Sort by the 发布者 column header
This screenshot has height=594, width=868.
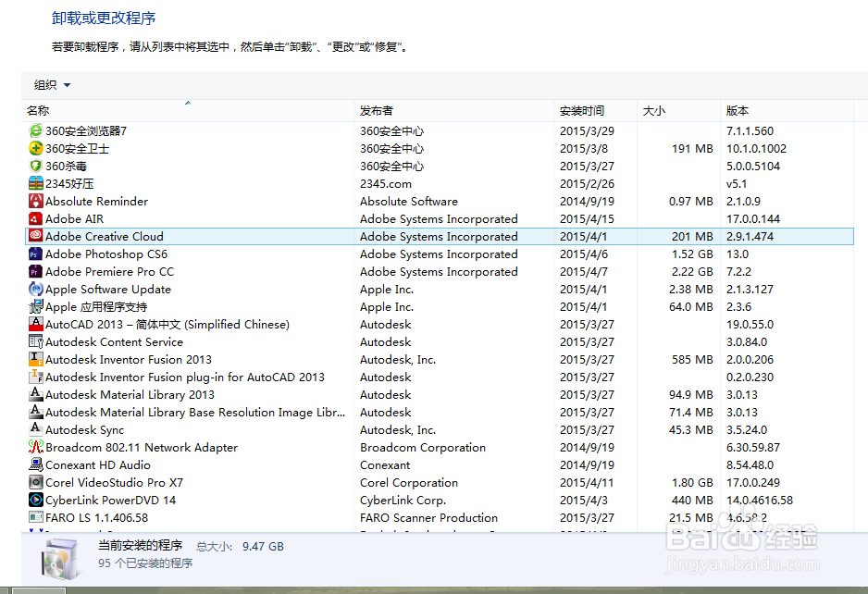tap(453, 111)
